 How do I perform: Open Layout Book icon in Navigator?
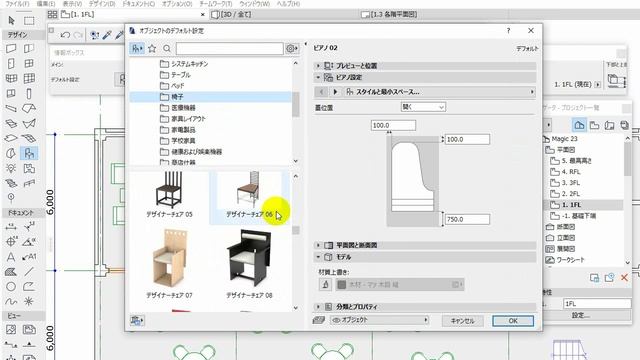pos(609,125)
